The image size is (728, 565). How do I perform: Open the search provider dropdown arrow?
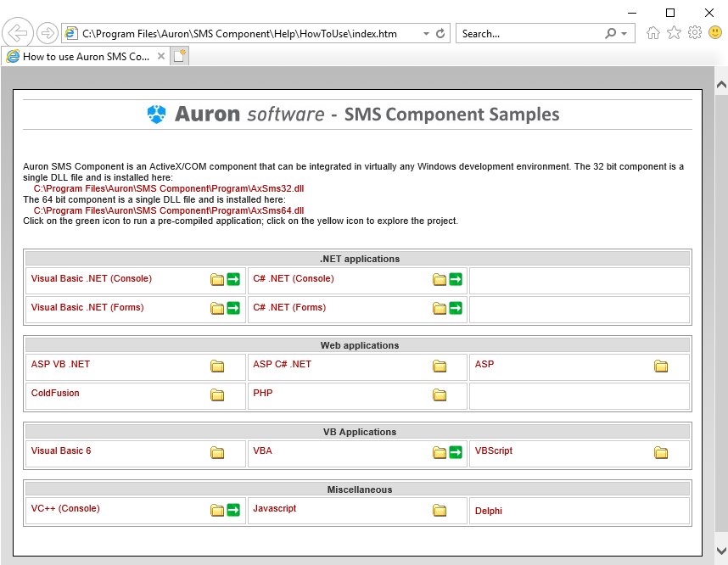tap(625, 34)
